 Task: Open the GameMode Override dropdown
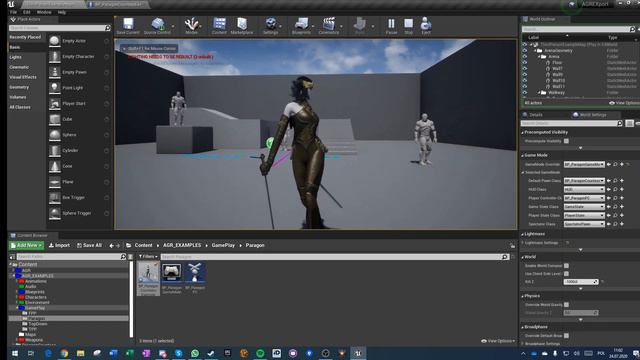click(x=584, y=164)
